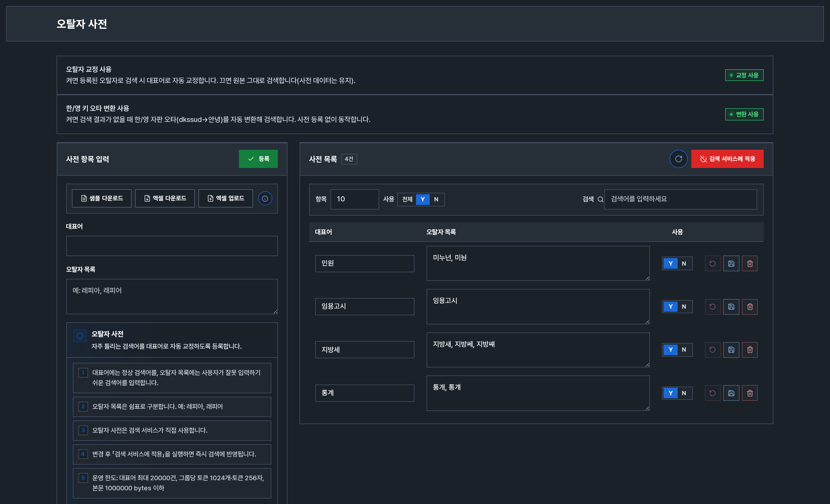Save the 임용고시 row
Viewport: 830px width, 504px height.
coord(731,307)
